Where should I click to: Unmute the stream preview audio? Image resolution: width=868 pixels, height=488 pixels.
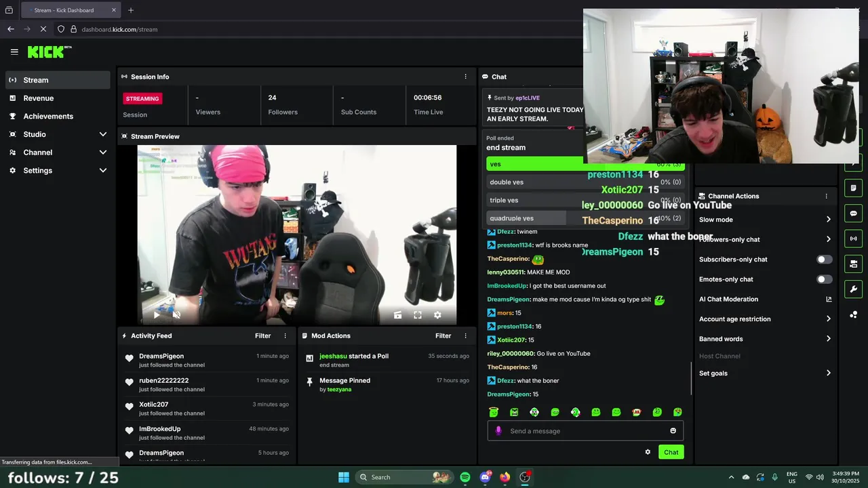point(176,314)
